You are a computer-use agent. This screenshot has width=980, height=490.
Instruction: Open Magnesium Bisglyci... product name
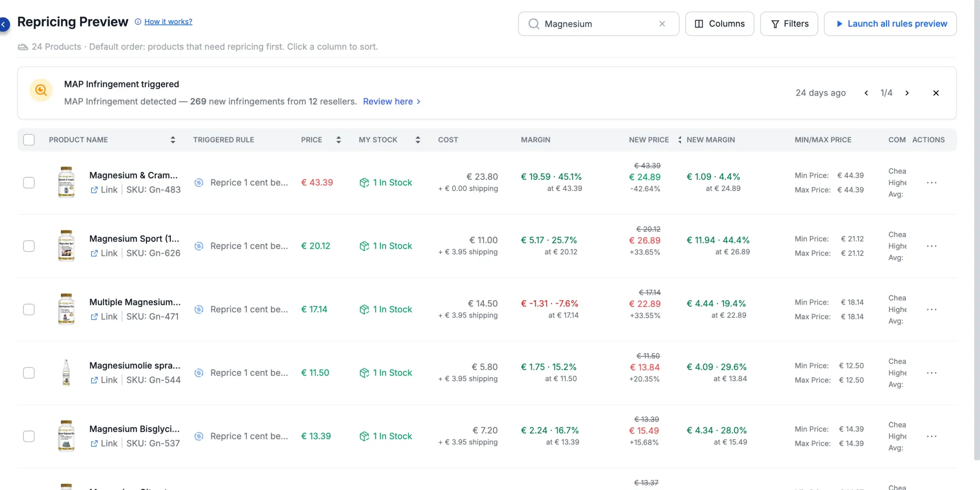coord(134,429)
